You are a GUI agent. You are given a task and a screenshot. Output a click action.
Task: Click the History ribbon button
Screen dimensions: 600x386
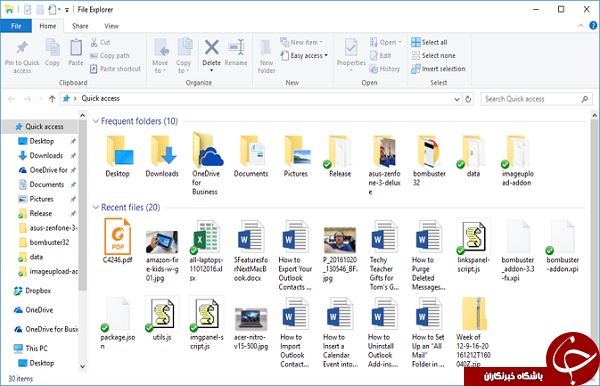[x=385, y=69]
